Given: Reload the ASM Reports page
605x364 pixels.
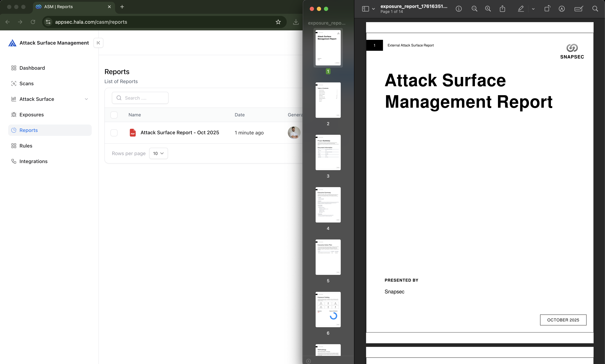Looking at the screenshot, I should pyautogui.click(x=33, y=22).
